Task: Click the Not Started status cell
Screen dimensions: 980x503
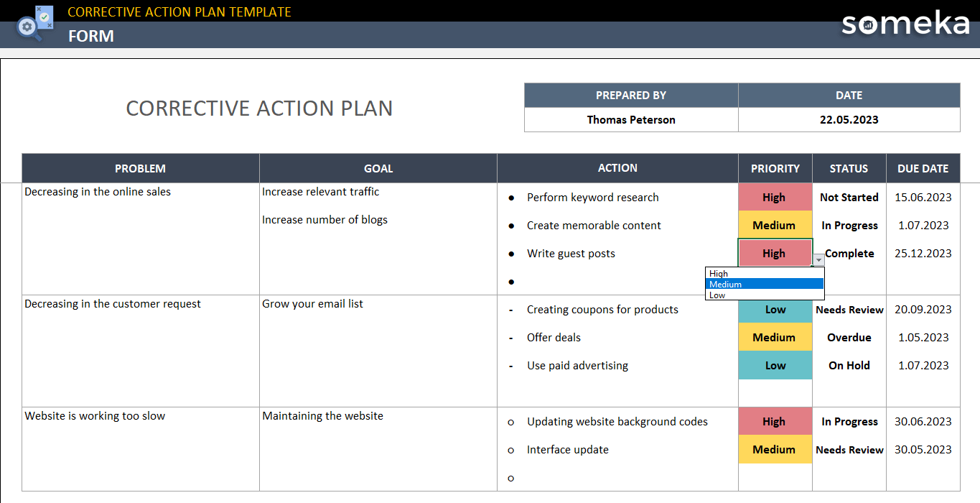Action: (x=849, y=197)
